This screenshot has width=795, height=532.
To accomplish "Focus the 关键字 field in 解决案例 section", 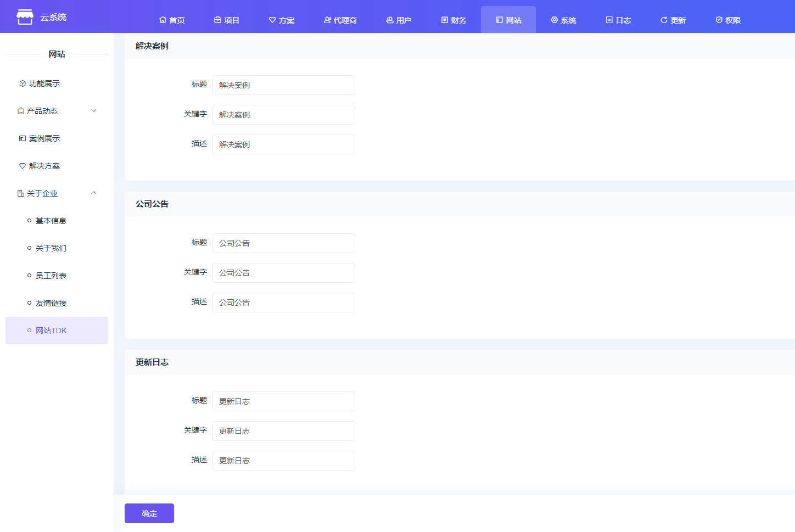I will pos(284,115).
